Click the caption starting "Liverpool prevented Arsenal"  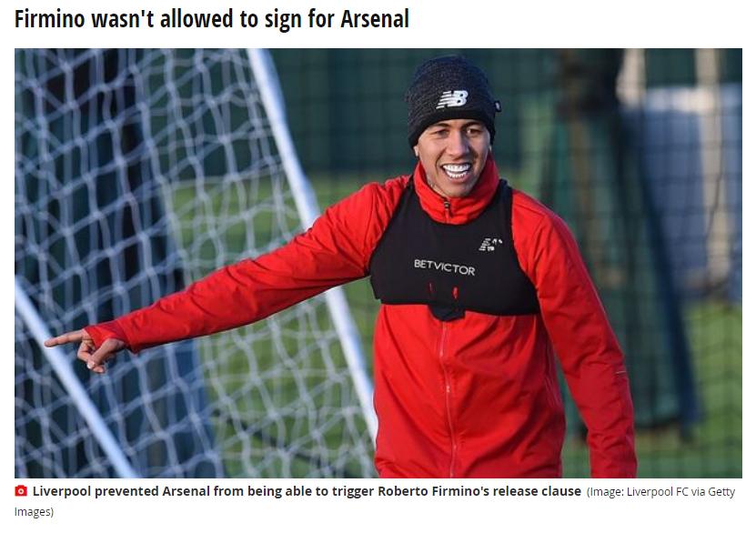pyautogui.click(x=307, y=491)
